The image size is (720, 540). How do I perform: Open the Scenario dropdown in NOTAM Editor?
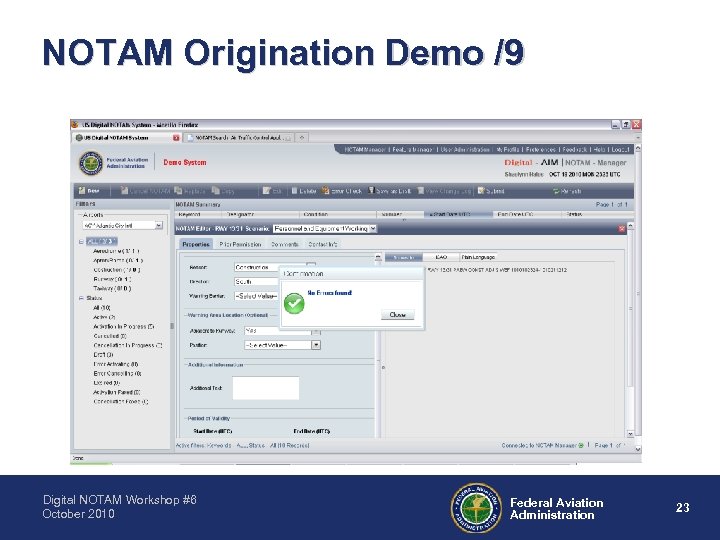point(325,228)
